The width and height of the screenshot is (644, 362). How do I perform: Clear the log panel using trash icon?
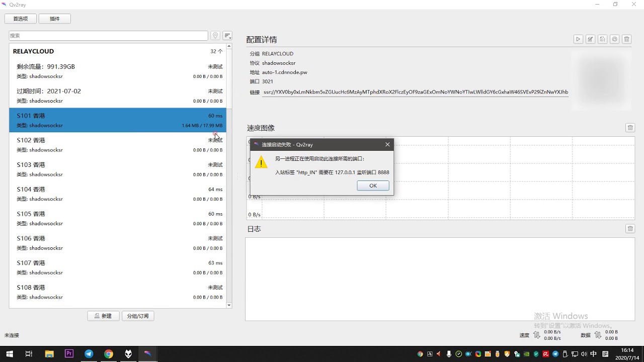click(630, 229)
